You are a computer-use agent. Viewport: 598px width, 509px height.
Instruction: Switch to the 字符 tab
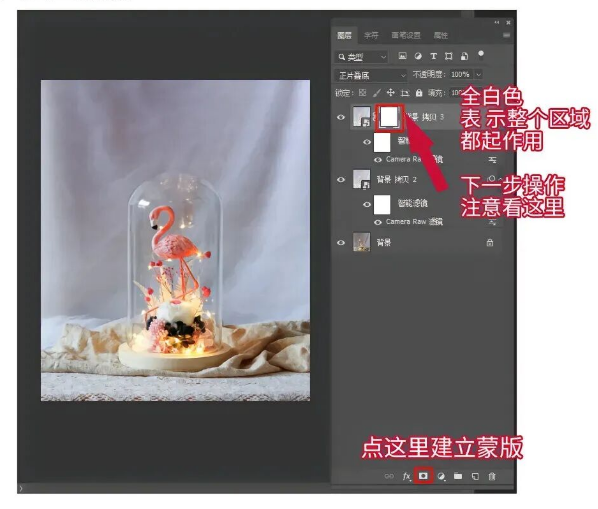371,35
